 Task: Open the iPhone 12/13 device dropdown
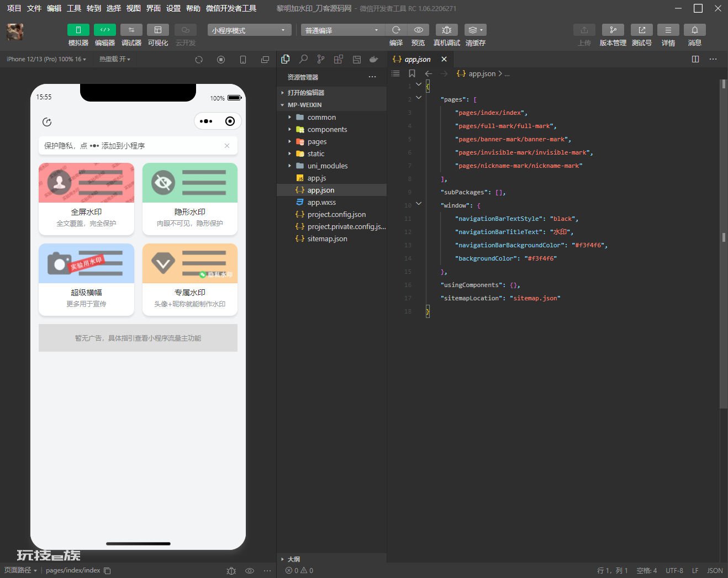(x=46, y=59)
